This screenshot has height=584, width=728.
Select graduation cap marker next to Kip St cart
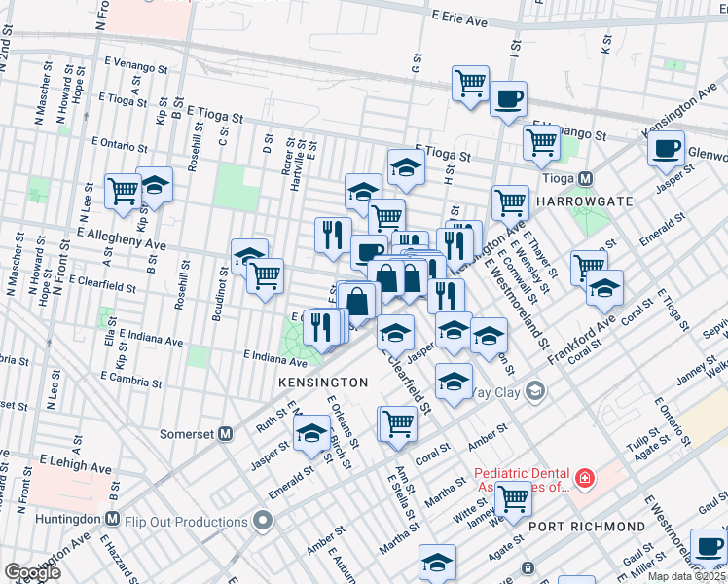(157, 186)
